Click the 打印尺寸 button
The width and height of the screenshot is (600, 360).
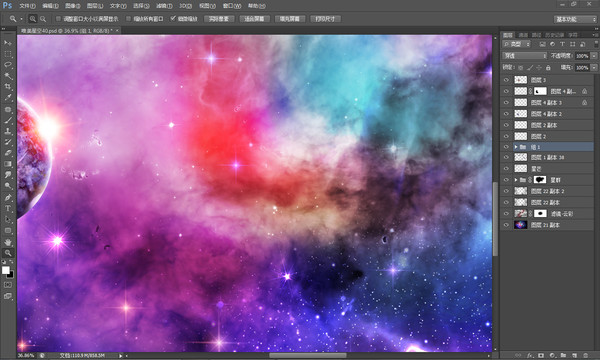click(x=325, y=19)
